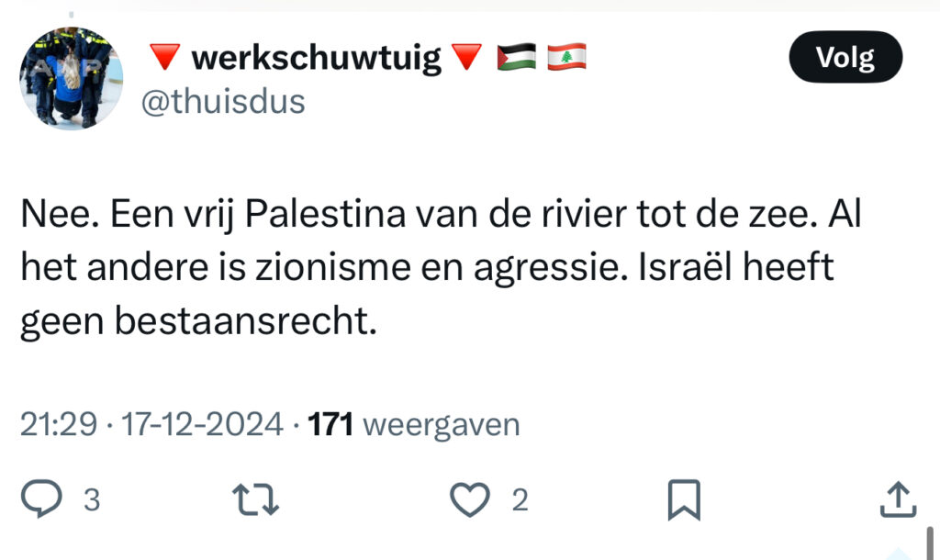Repost the tweet using the retweet icon
The height and width of the screenshot is (560, 940).
pos(257,499)
